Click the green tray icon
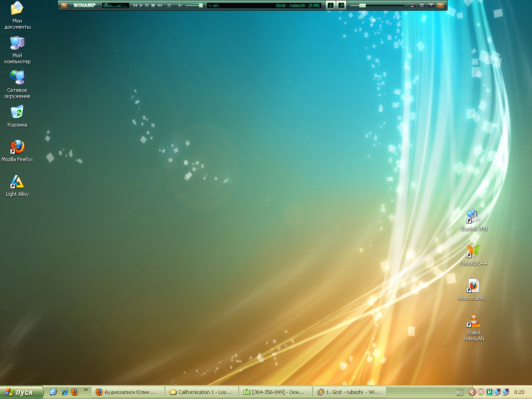532x399 pixels. coord(490,392)
